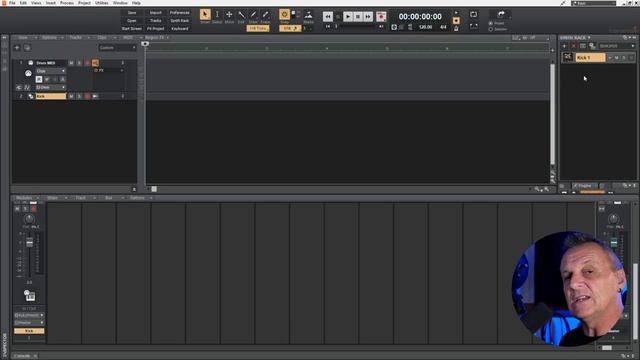Pick the Edit tool
This screenshot has height=360, width=640.
(241, 15)
